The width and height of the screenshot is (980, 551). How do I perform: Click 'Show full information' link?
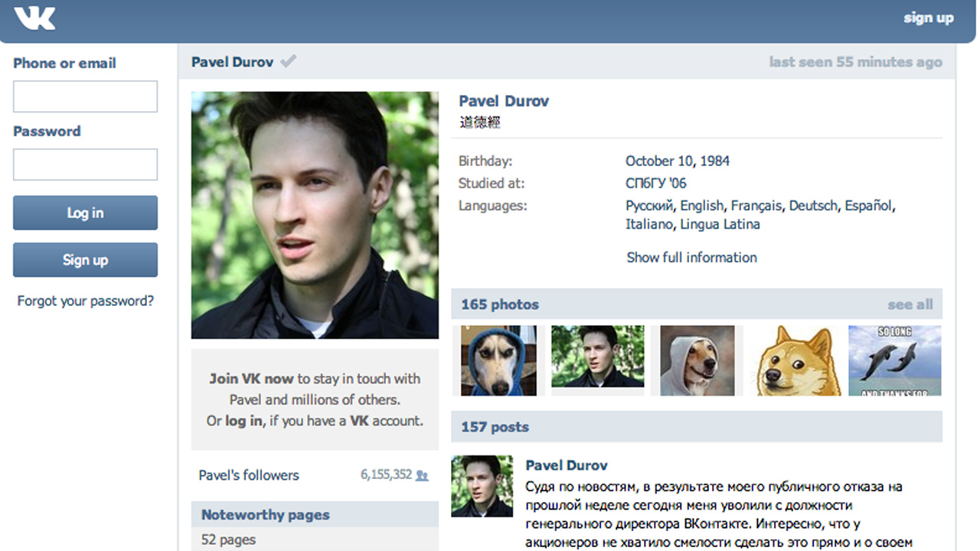click(692, 258)
